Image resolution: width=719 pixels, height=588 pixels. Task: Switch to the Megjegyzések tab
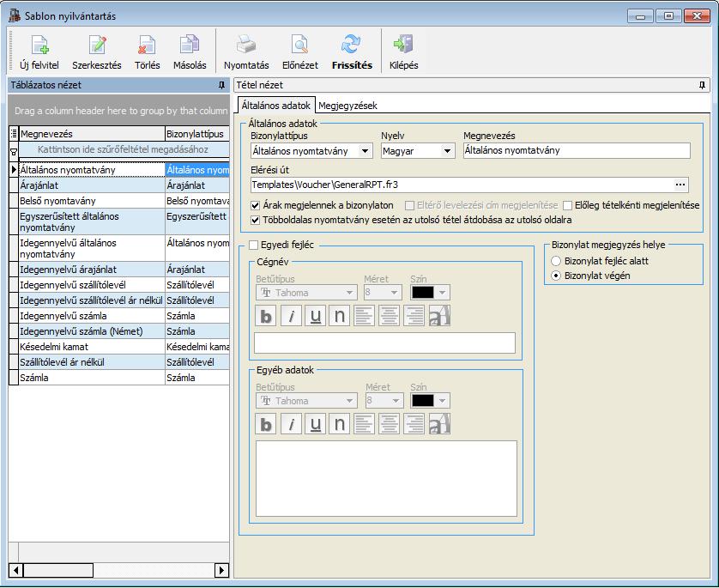click(x=347, y=106)
